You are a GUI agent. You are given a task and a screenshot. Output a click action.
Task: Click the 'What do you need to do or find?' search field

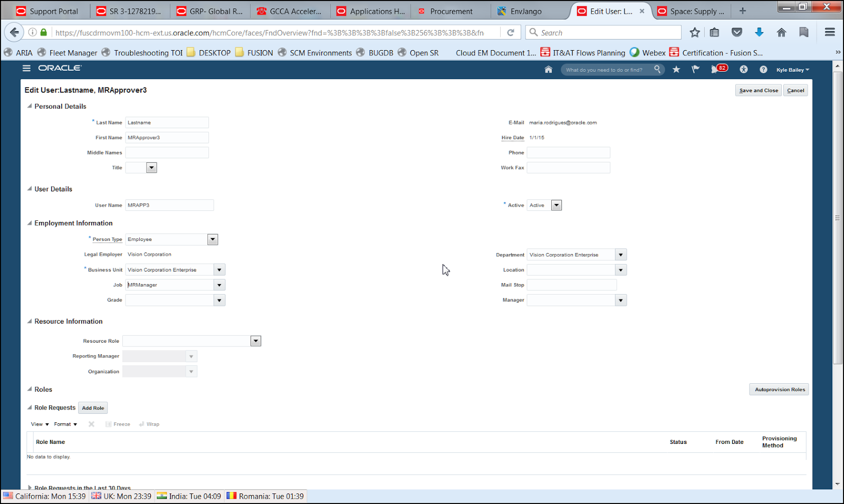(607, 69)
